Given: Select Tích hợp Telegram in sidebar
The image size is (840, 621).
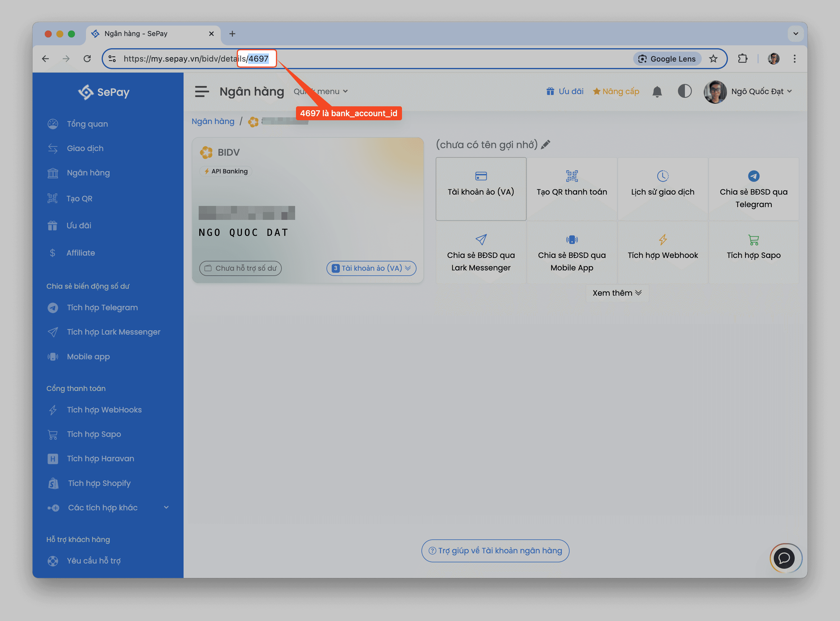Looking at the screenshot, I should click(102, 308).
